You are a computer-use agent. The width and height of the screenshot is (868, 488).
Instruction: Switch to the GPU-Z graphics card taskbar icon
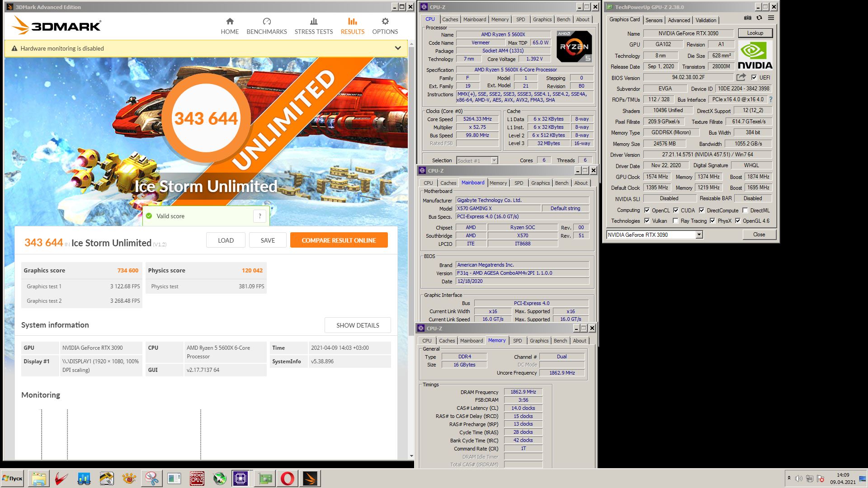[x=265, y=479]
